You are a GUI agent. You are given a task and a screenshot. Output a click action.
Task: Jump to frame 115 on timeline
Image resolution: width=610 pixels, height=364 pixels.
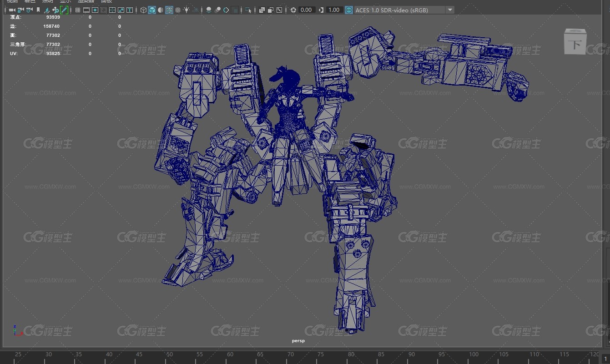point(565,354)
